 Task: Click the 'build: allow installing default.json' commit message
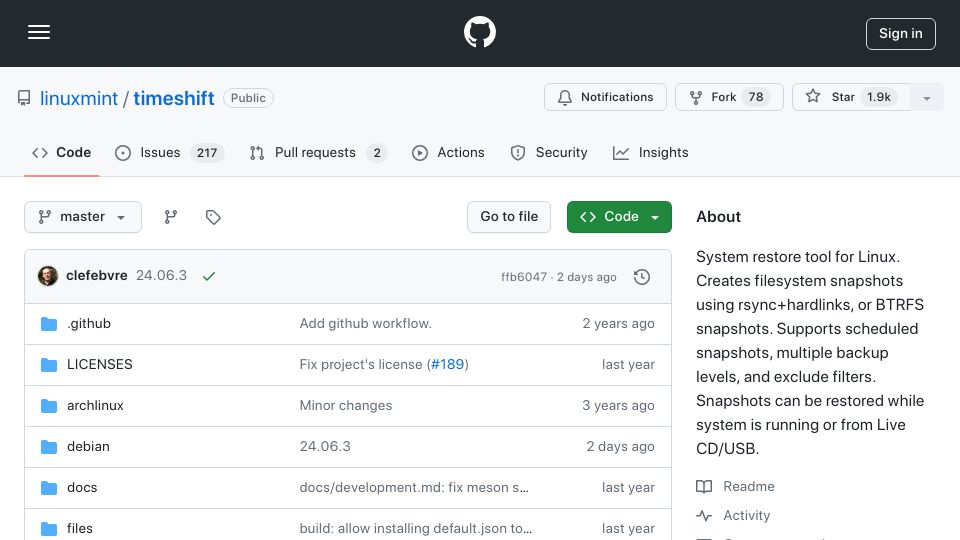(416, 528)
